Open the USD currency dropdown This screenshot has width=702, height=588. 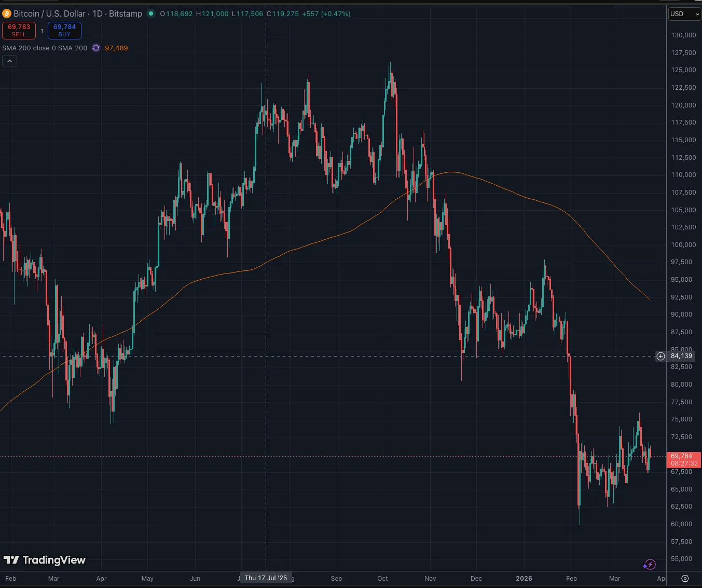pos(685,14)
